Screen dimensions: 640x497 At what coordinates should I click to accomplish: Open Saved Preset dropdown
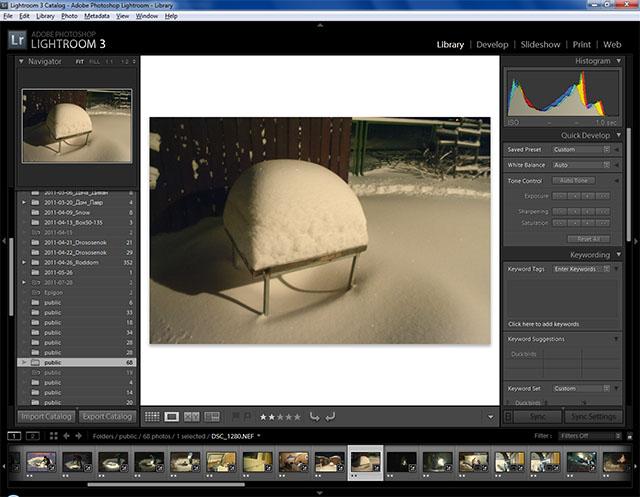[x=581, y=150]
